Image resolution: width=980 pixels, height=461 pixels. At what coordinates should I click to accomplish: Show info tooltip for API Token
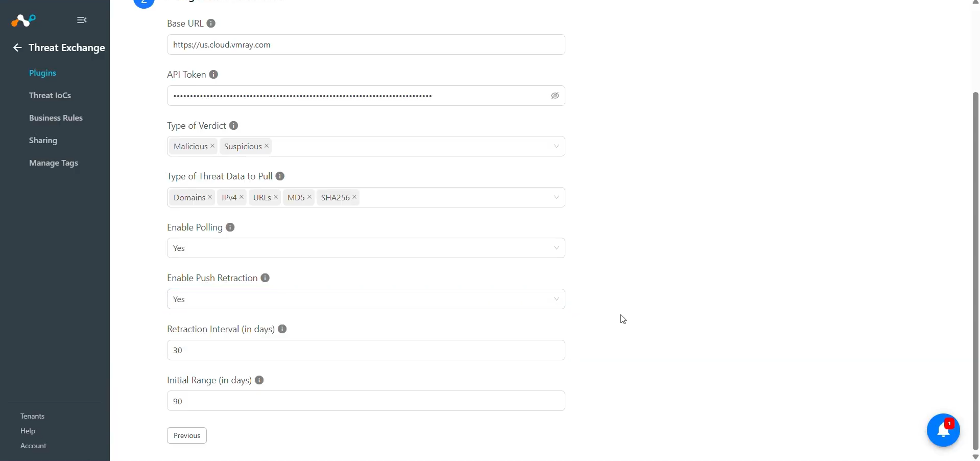[214, 75]
